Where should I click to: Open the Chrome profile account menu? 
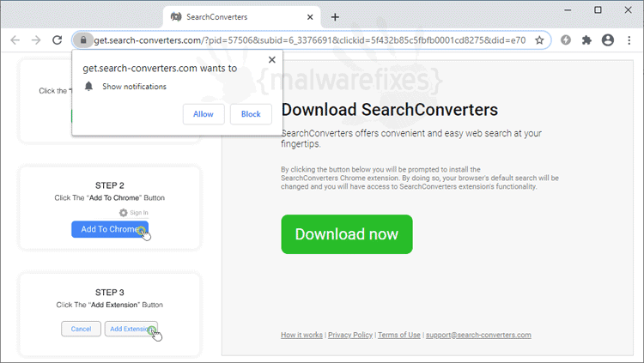(x=608, y=39)
